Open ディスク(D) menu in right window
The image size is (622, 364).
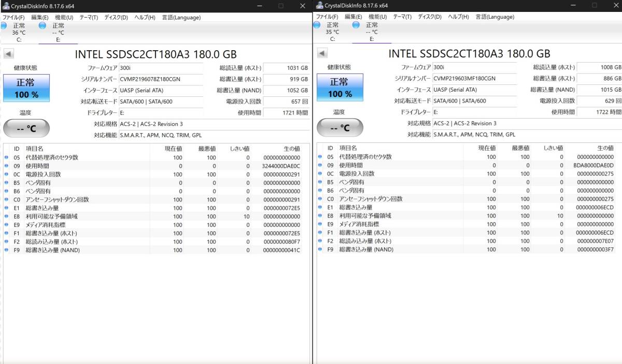click(429, 17)
